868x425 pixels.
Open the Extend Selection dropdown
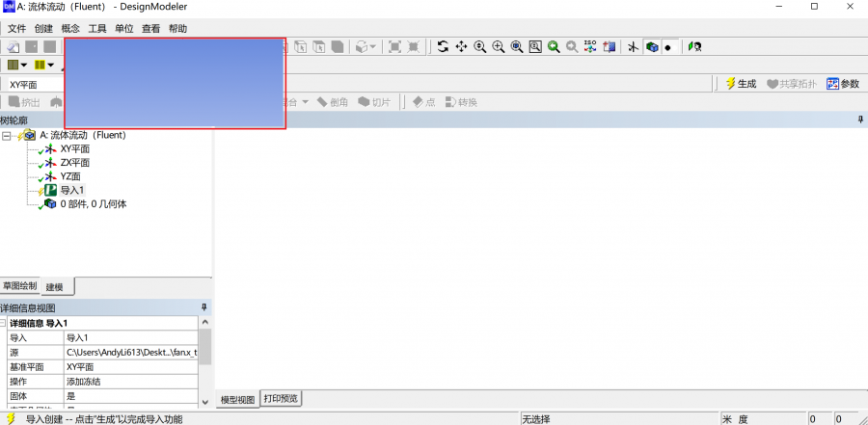373,47
